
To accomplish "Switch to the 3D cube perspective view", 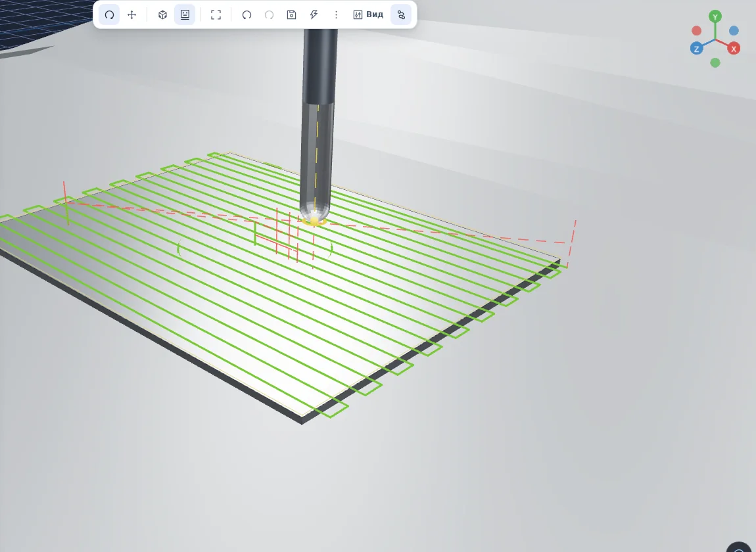I will [162, 15].
